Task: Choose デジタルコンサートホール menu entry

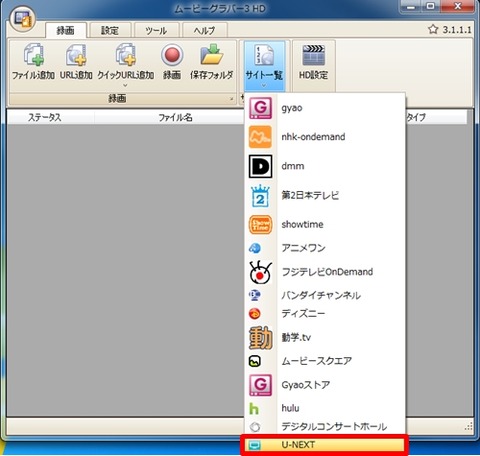Action: coord(325,427)
